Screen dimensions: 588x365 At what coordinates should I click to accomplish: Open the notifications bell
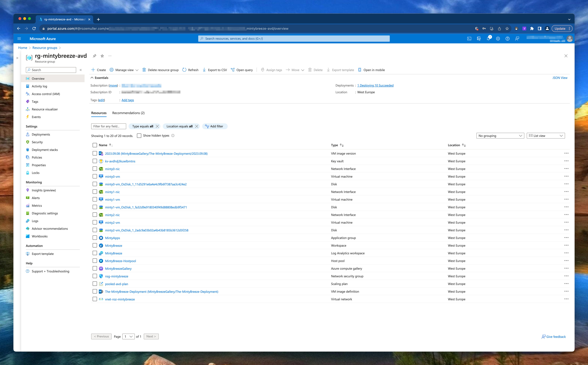(488, 39)
